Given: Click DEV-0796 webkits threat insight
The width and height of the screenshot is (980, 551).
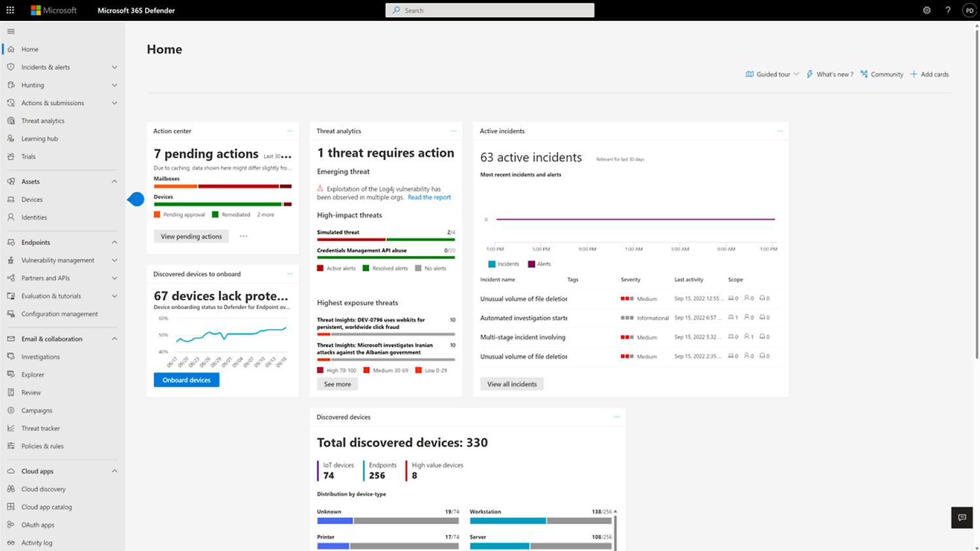Looking at the screenshot, I should pos(371,323).
